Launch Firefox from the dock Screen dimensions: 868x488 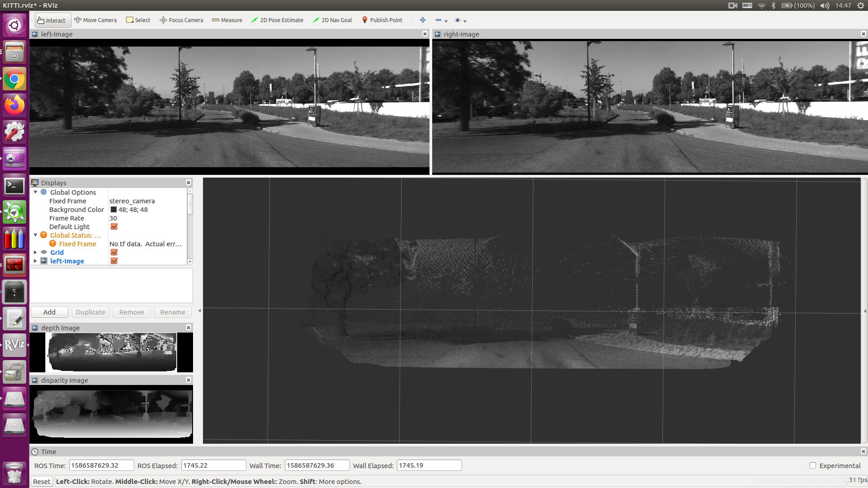pyautogui.click(x=14, y=106)
